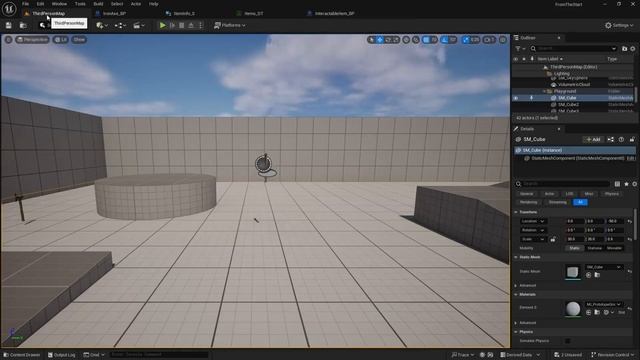Close the Outliner tab
Image resolution: width=640 pixels, height=360 pixels.
click(x=559, y=38)
